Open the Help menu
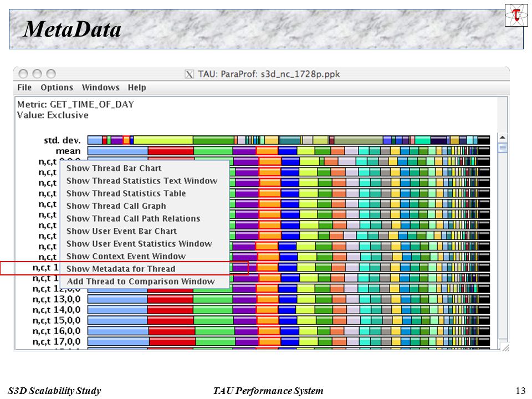 coord(137,88)
